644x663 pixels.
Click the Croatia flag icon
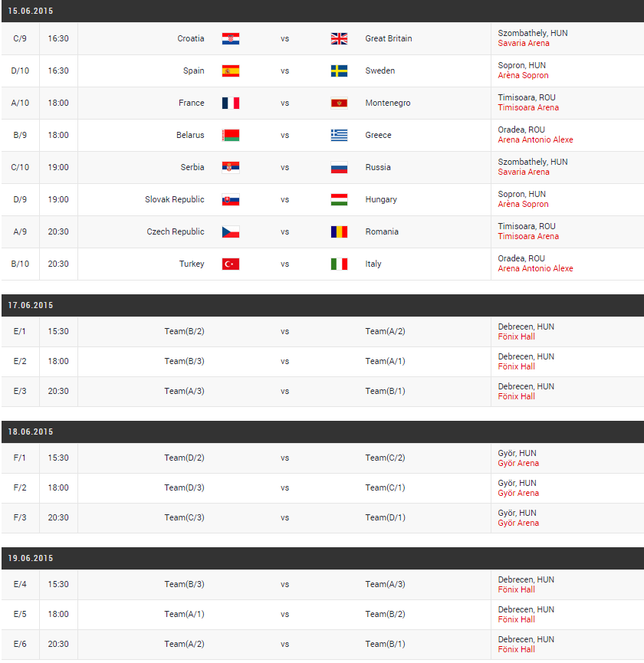tap(231, 38)
